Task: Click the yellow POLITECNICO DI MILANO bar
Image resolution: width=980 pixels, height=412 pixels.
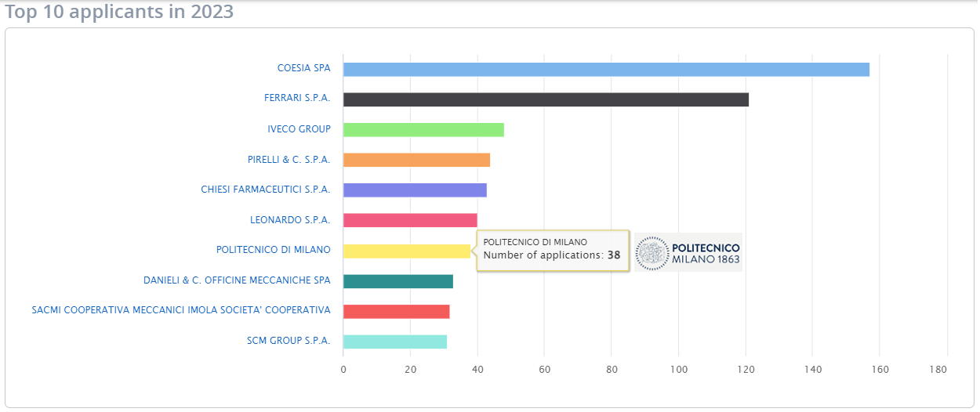Action: tap(406, 251)
